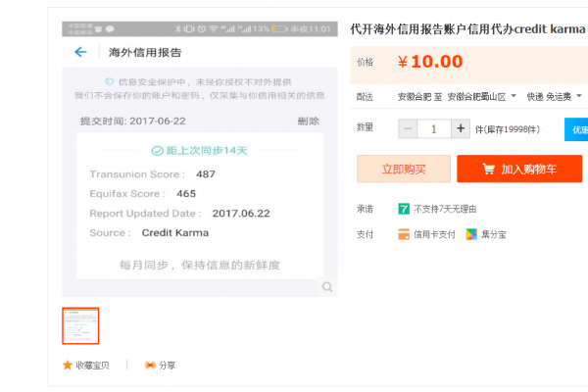Click the magnifier zoom icon on product image
588x392 pixels.
click(x=327, y=287)
